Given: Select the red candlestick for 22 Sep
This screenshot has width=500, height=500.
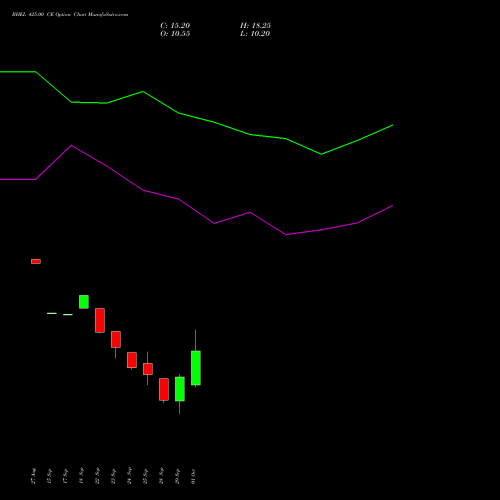Looking at the screenshot, I should [100, 320].
